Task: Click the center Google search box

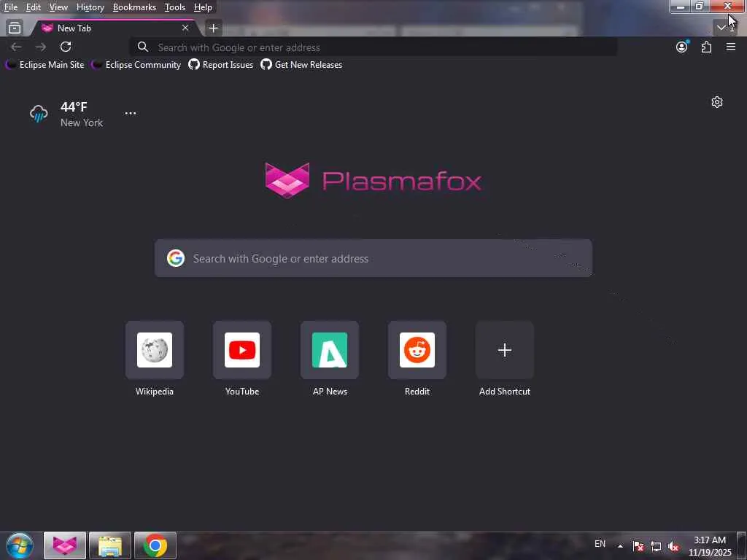Action: 373,258
